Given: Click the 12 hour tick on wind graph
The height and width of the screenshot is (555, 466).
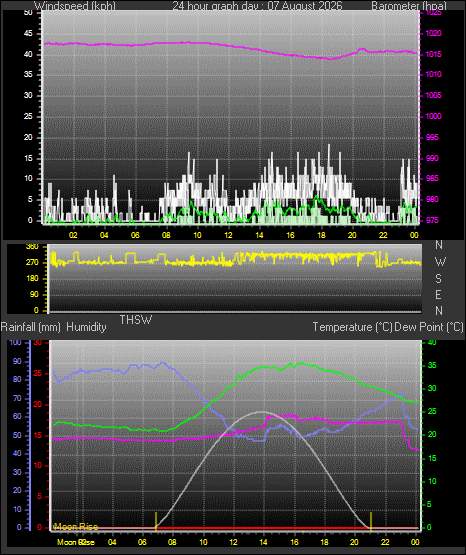Looking at the screenshot, I should click(x=228, y=235).
